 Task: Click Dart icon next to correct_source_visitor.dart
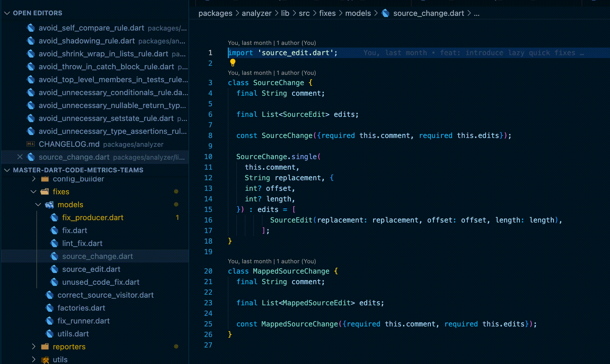tap(50, 295)
